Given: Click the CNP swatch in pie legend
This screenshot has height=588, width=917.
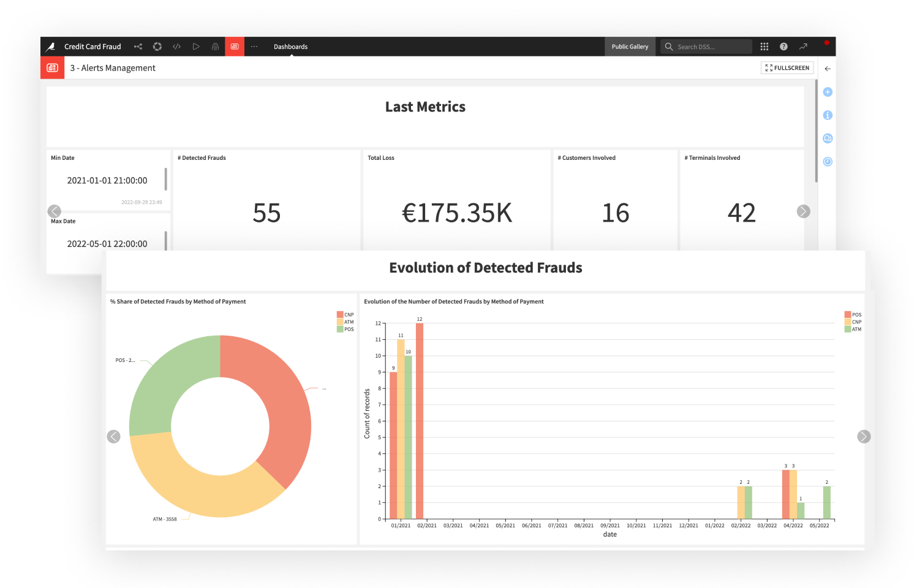Looking at the screenshot, I should (x=340, y=315).
